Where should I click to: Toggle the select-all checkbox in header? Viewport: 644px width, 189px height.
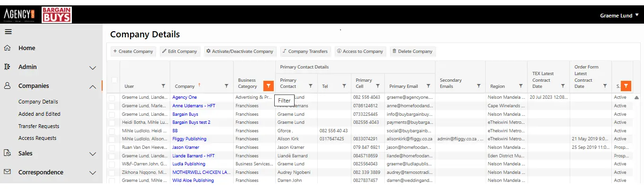(114, 80)
